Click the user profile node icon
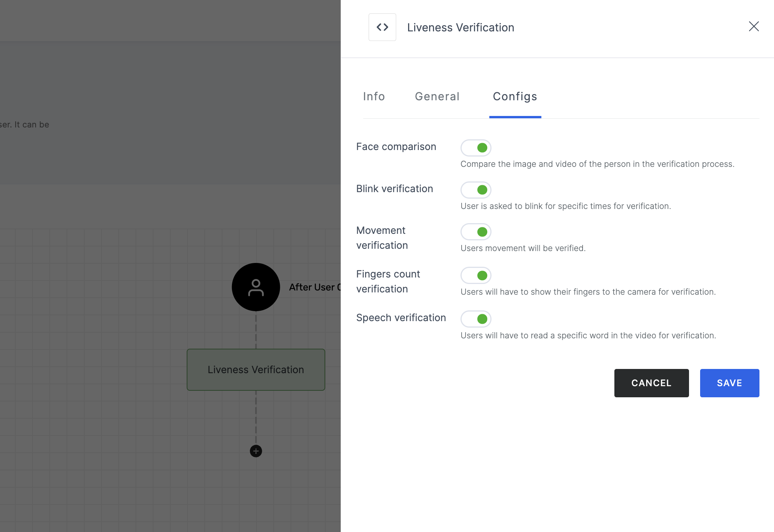Screen dimensions: 774x532 (x=256, y=287)
